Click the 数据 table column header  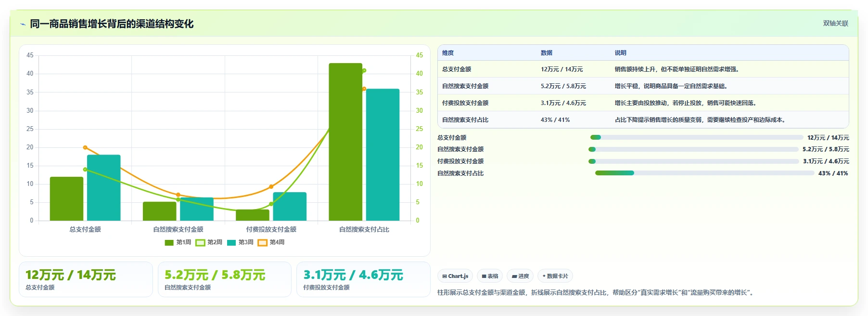point(547,53)
